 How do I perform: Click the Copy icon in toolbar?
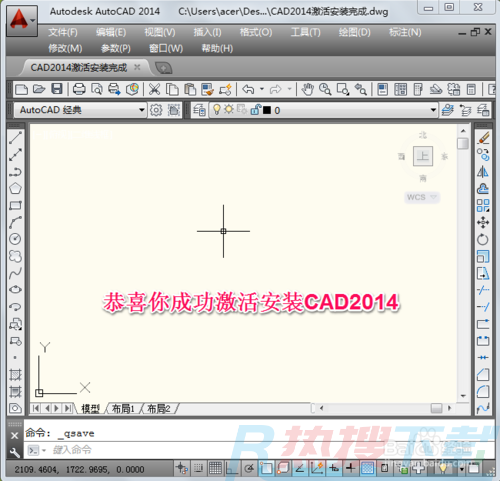coord(172,89)
